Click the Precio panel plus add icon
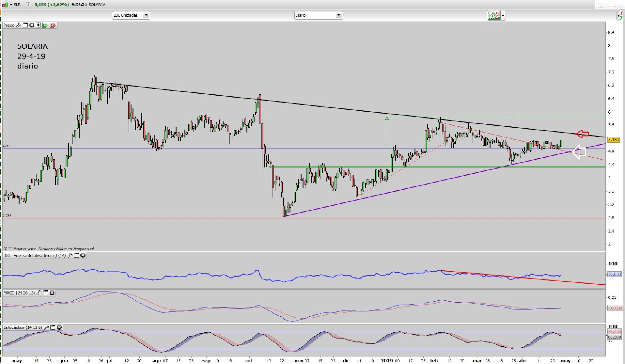Screen dimensions: 625x364 point(38,25)
